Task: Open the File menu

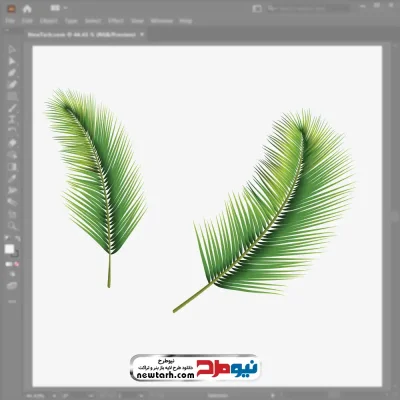Action: (10, 21)
